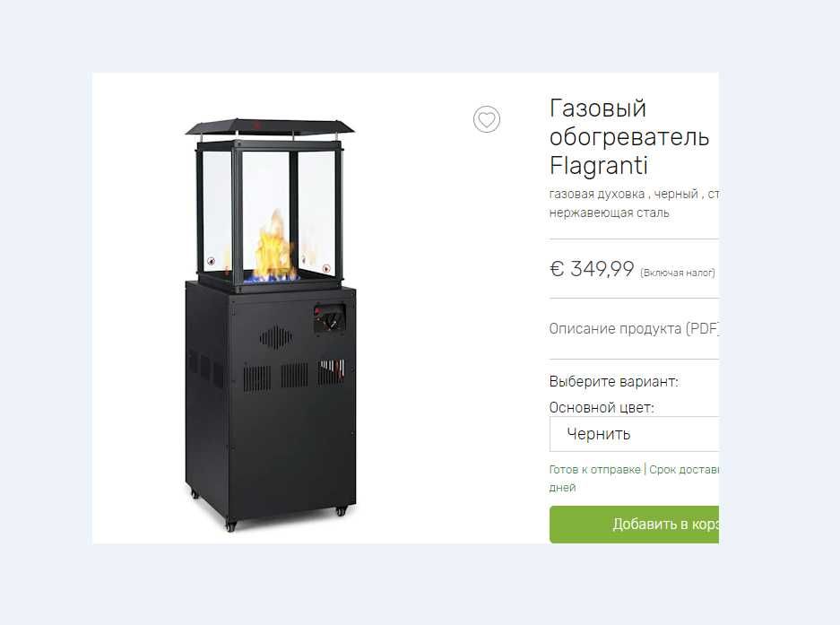
Task: Open the Описание продукта (PDF) link
Action: coord(634,328)
